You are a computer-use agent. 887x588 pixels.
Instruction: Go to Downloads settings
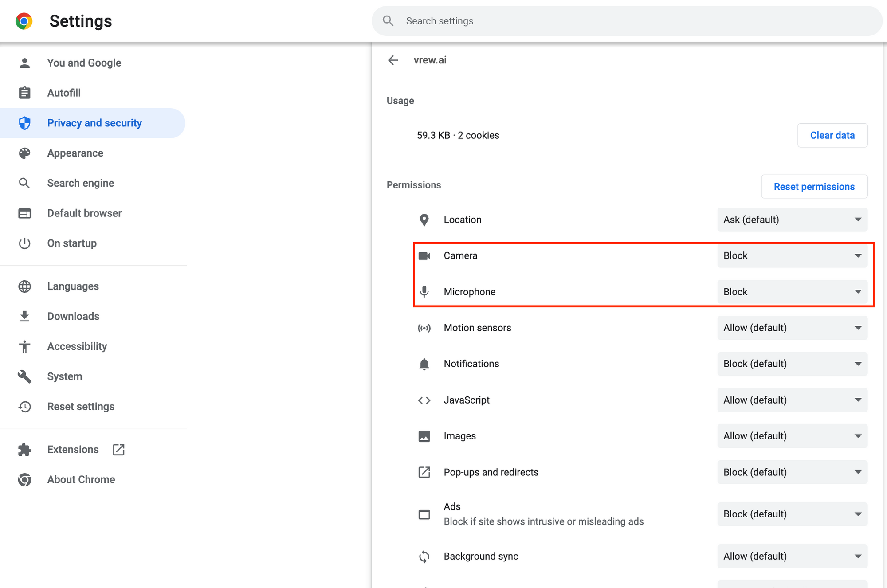tap(92, 316)
